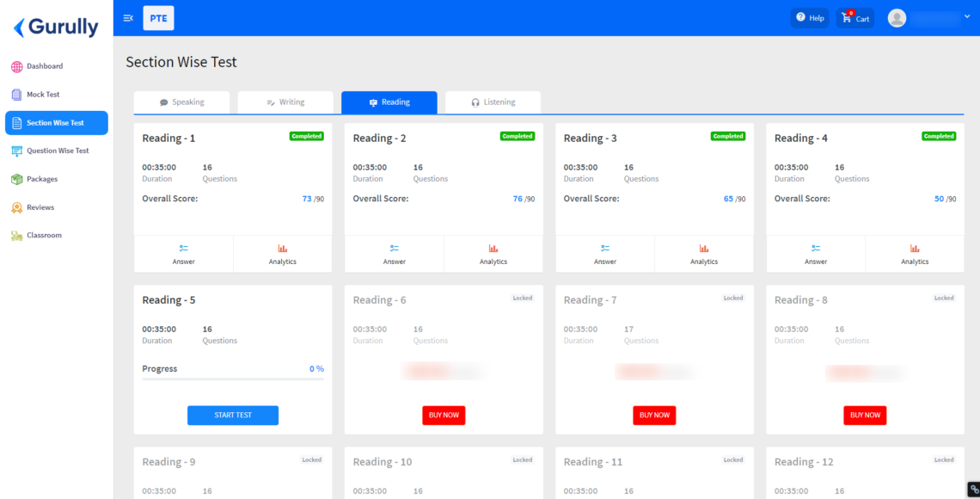Open Classroom icon in sidebar
The image size is (980, 499).
[17, 236]
